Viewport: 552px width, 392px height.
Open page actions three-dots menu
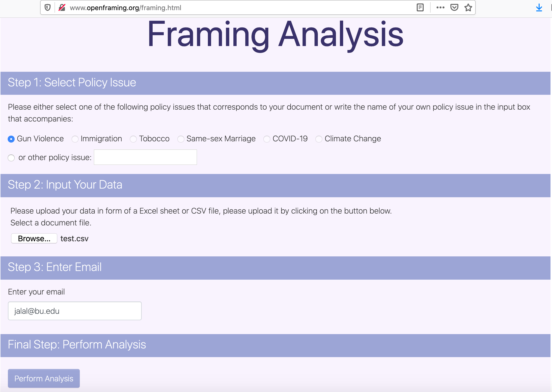pos(440,8)
